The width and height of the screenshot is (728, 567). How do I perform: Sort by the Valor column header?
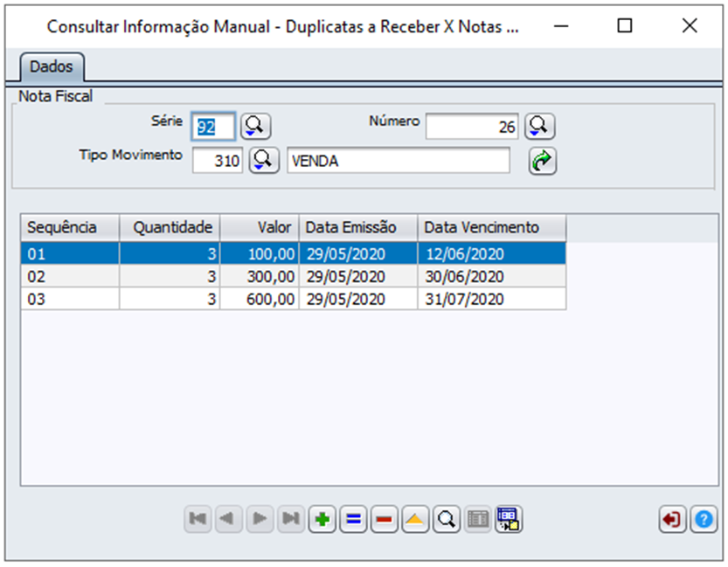click(260, 227)
